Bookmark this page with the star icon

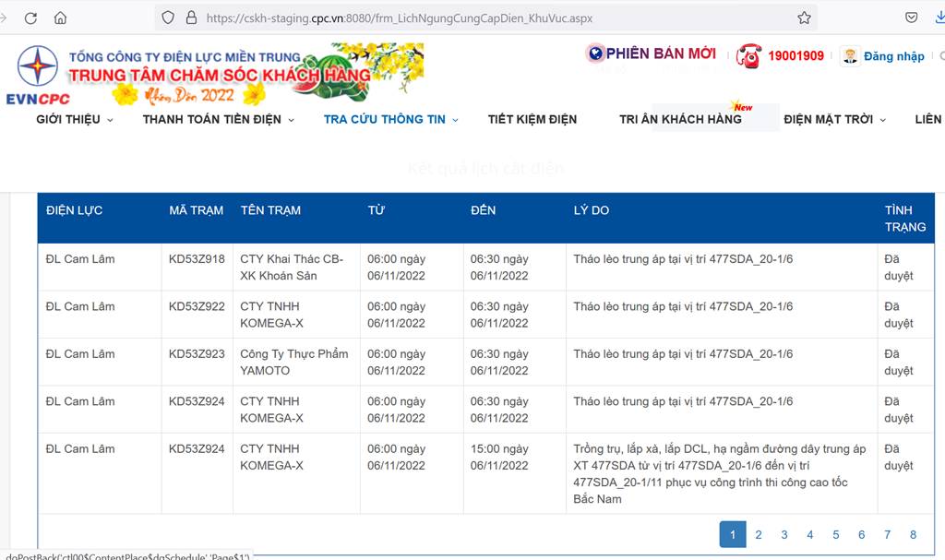click(x=804, y=18)
